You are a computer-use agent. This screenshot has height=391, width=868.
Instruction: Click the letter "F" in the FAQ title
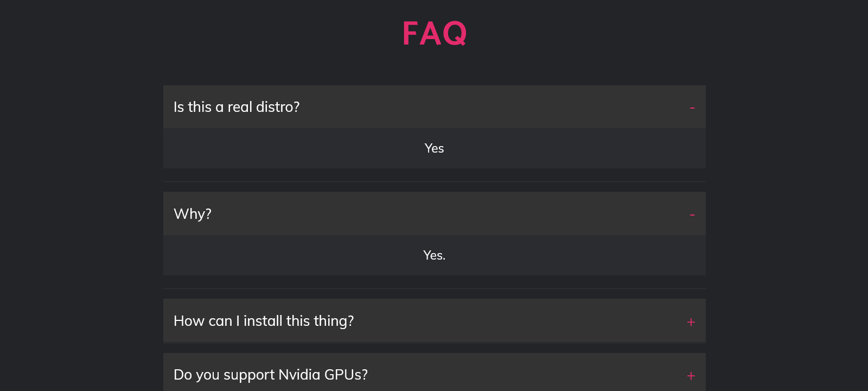click(x=410, y=34)
